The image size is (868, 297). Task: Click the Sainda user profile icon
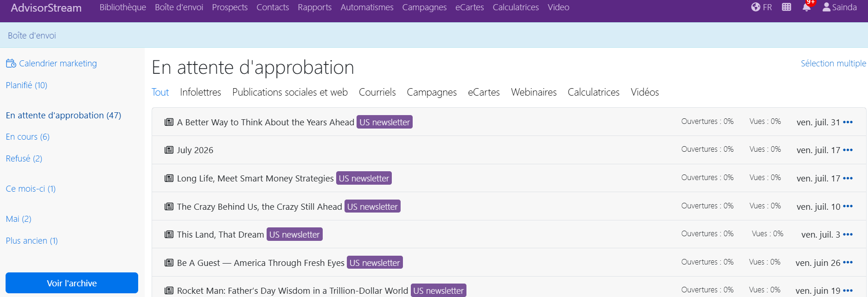[826, 7]
